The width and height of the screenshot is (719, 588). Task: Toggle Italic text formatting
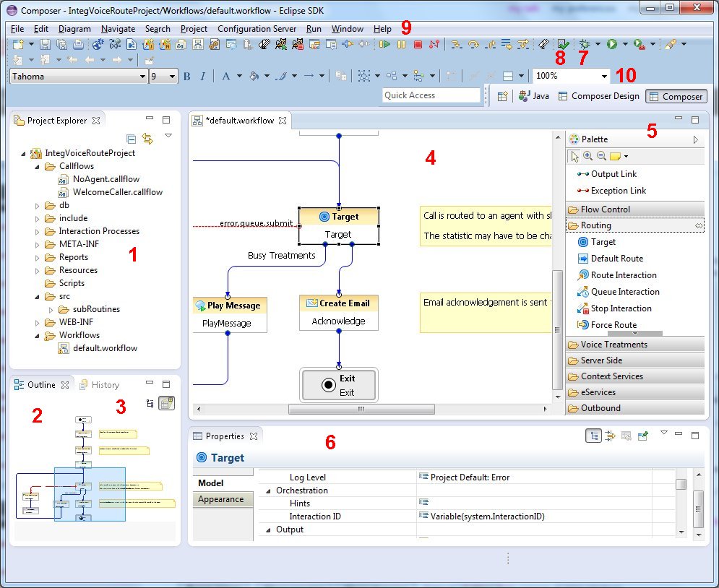pos(202,76)
